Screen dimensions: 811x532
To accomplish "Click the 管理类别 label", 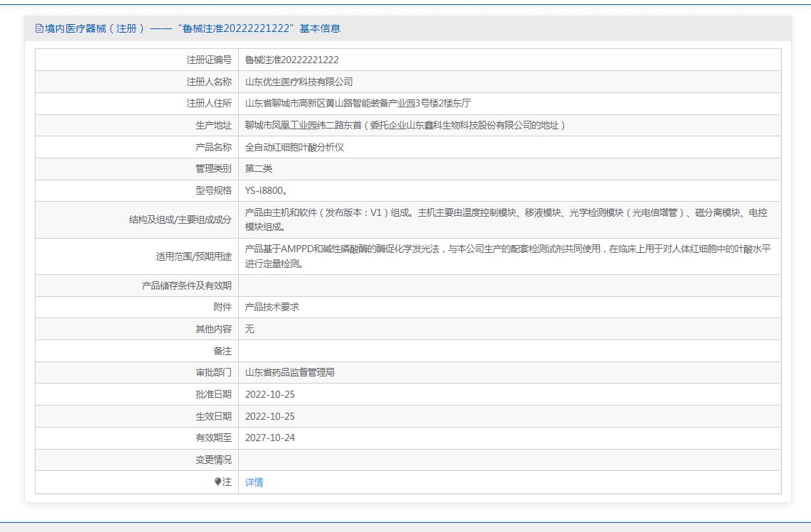I will 214,168.
